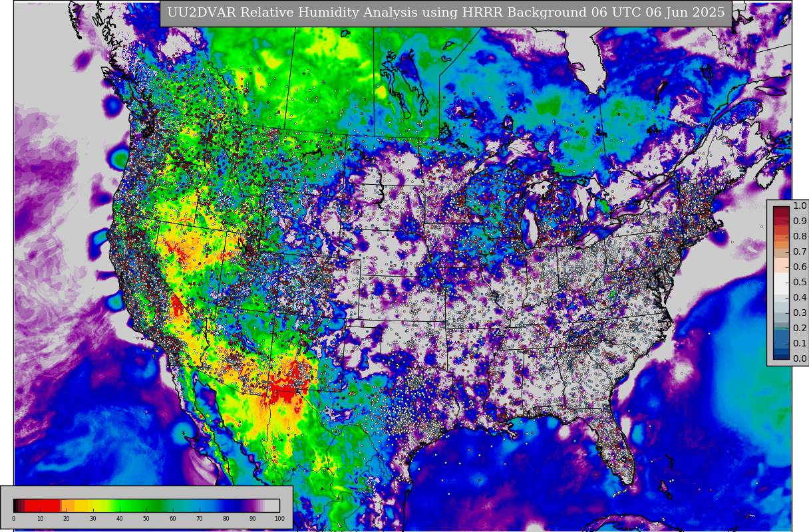The height and width of the screenshot is (532, 809).
Task: Click the 0.3 label on the right colorbar
Action: pyautogui.click(x=800, y=313)
